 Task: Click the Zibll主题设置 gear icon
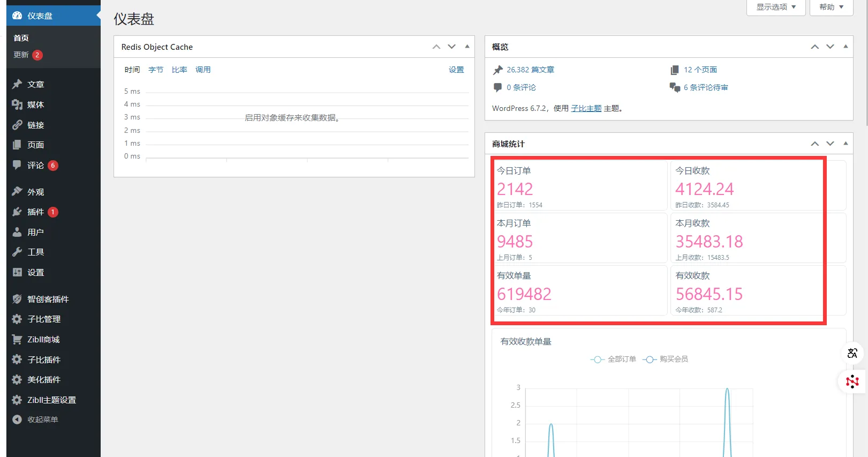tap(17, 400)
